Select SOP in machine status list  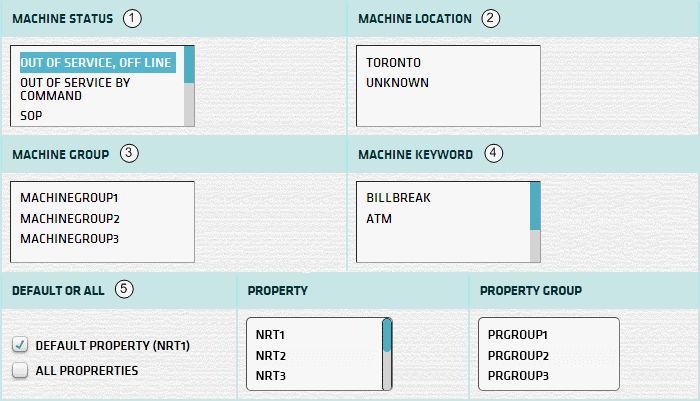(x=31, y=116)
